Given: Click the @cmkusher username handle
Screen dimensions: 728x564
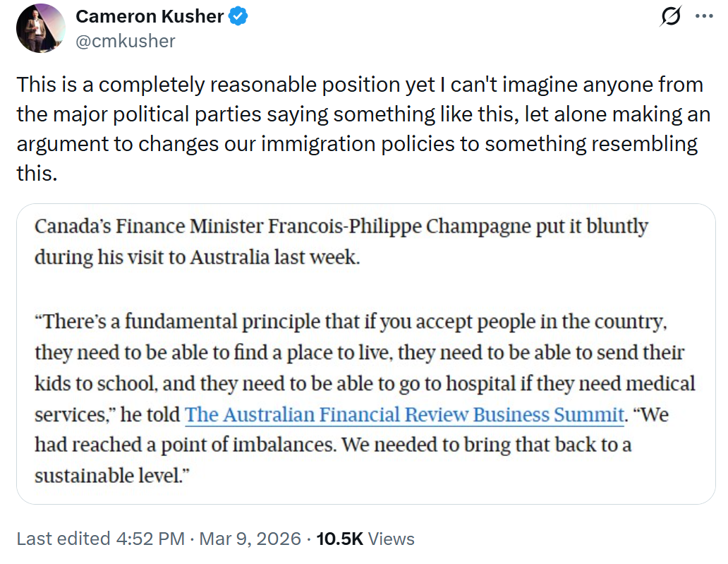Looking at the screenshot, I should tap(126, 41).
